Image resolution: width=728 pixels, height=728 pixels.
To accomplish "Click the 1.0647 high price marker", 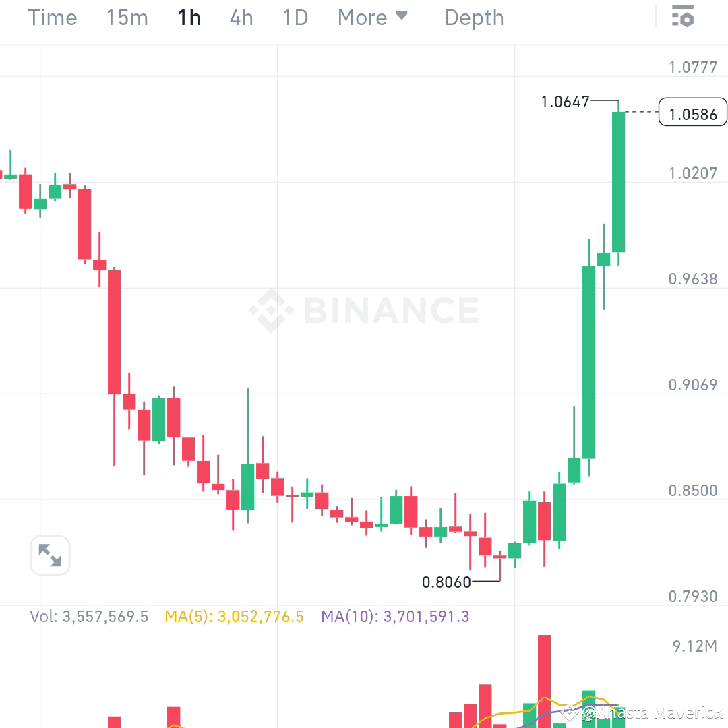I will pos(566,101).
